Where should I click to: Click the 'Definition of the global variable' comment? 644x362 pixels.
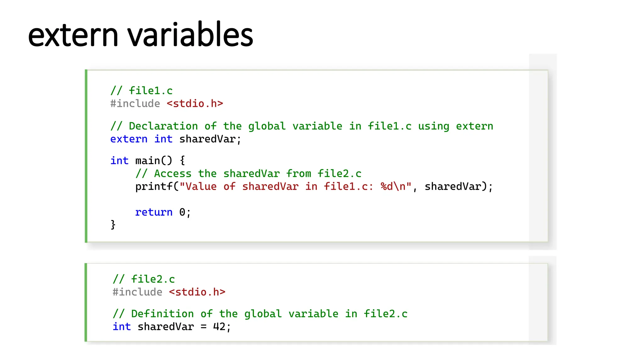[260, 314]
